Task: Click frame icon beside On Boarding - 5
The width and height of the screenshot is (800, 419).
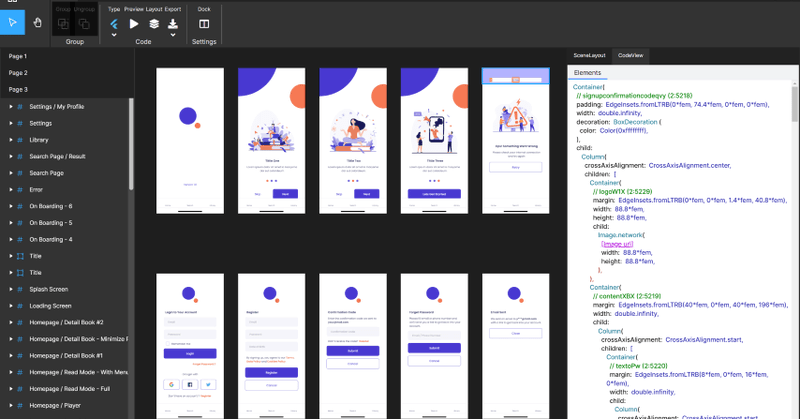Action: pos(20,223)
